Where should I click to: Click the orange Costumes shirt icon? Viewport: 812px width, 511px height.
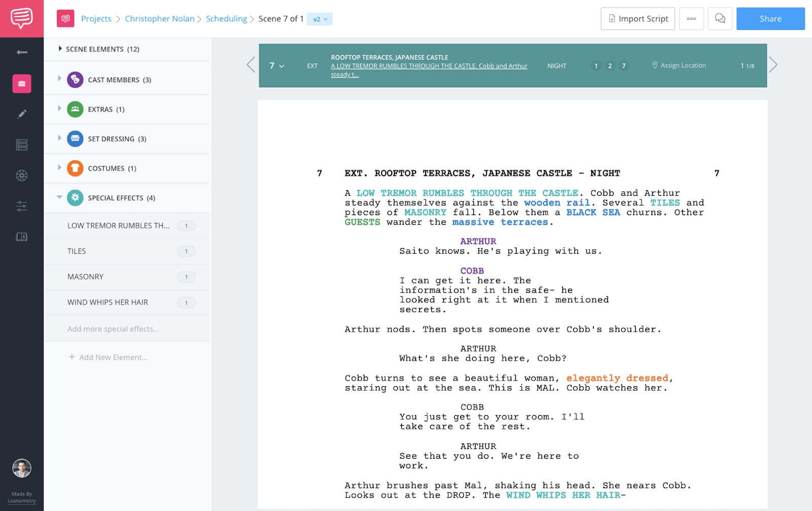tap(75, 168)
